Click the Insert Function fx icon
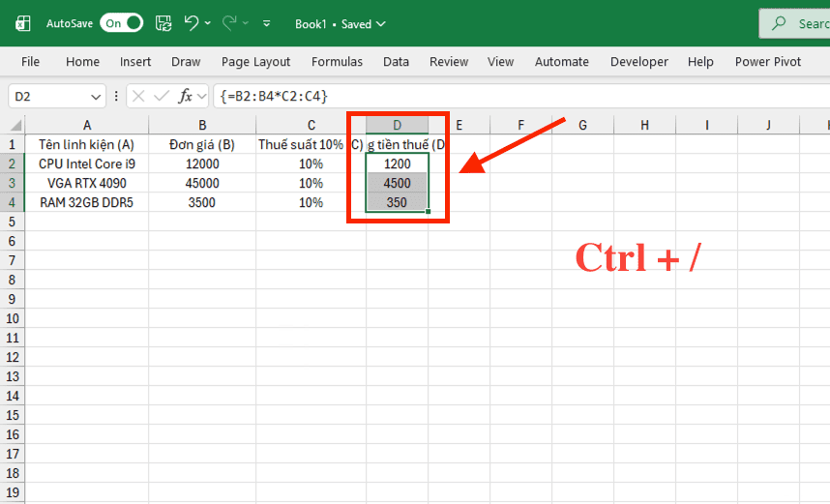 click(x=186, y=97)
